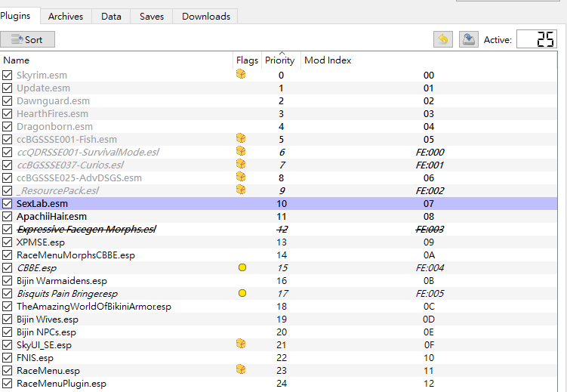This screenshot has height=392, width=567.
Task: Toggle the RaceMenuMorphsCBBE.esp checkbox
Action: (x=8, y=255)
